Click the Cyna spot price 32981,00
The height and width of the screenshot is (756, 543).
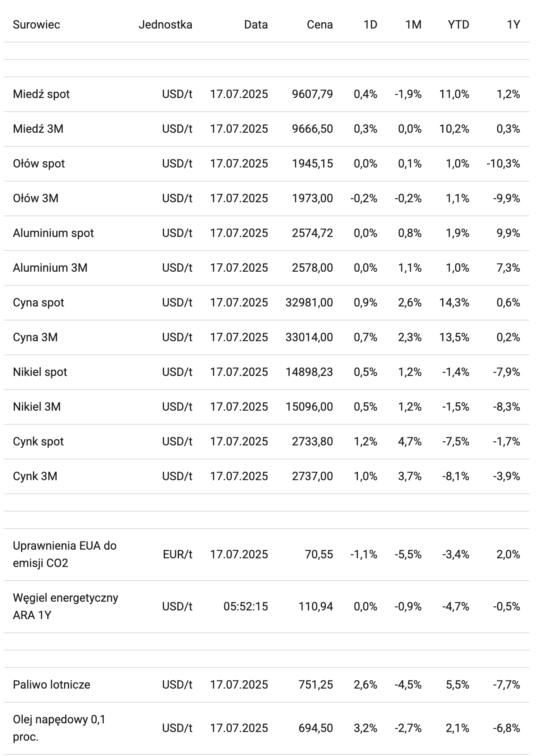point(309,303)
